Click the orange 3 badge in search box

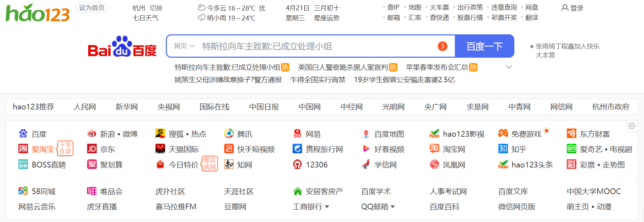click(x=442, y=46)
